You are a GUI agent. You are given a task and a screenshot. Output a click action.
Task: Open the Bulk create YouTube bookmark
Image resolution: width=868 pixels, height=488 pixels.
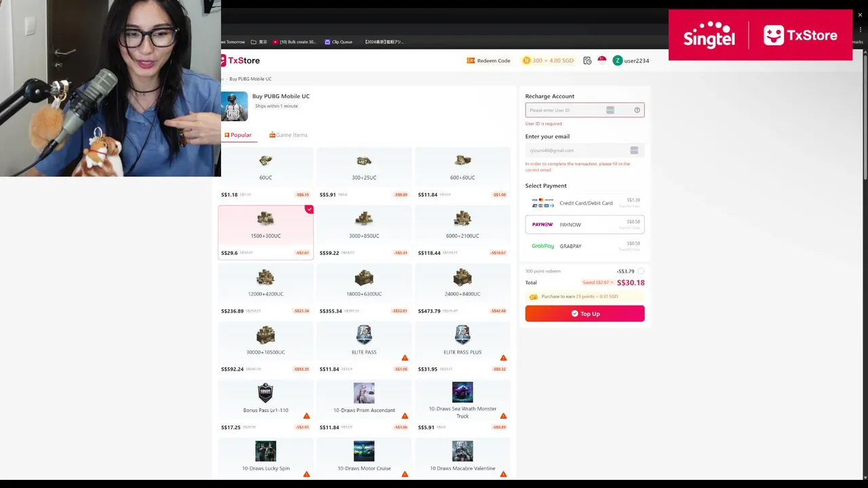pyautogui.click(x=294, y=42)
